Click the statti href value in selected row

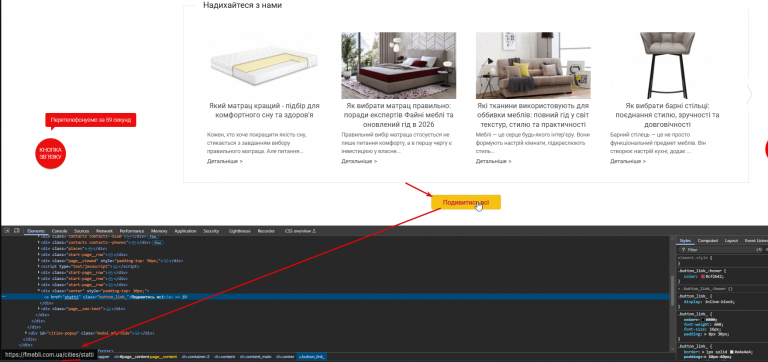(x=72, y=297)
